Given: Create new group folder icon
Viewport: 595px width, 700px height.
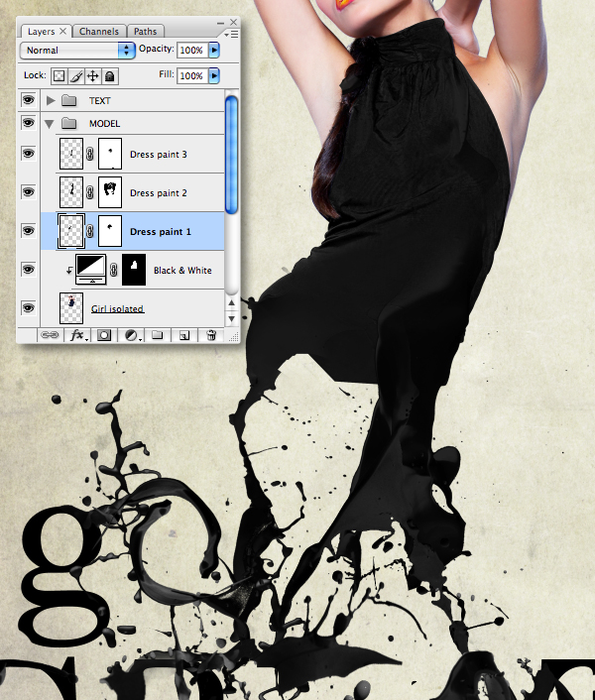Looking at the screenshot, I should click(x=157, y=335).
